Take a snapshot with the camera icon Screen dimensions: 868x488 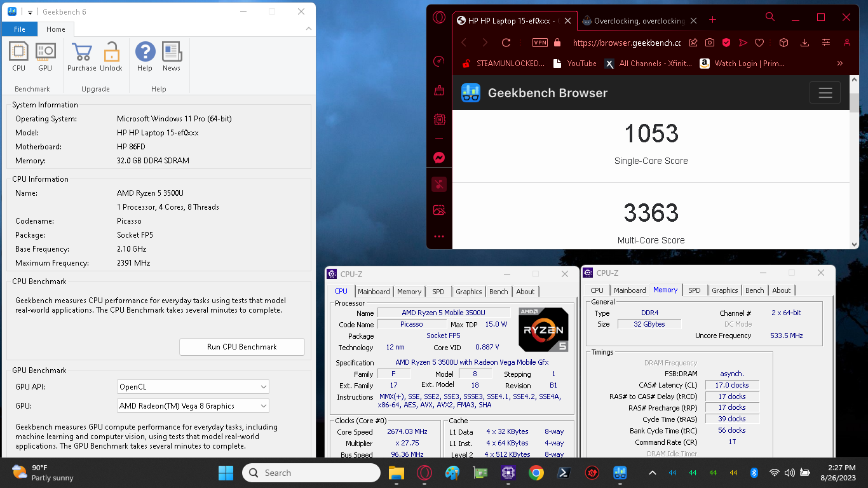coord(710,43)
